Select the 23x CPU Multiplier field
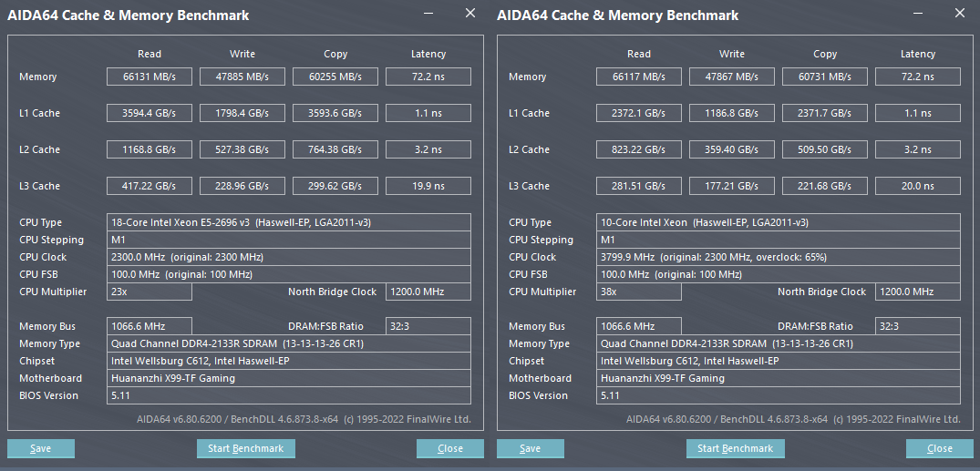Viewport: 980px width, 471px height. (x=150, y=292)
